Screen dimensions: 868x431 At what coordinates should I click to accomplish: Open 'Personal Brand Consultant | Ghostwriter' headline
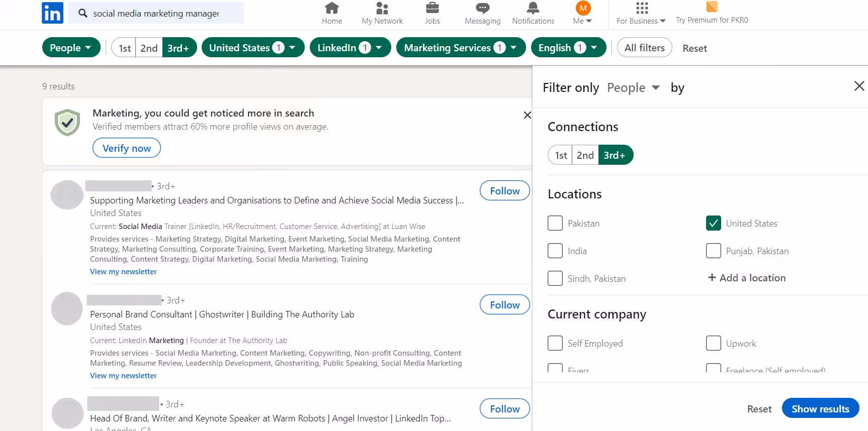tap(222, 314)
